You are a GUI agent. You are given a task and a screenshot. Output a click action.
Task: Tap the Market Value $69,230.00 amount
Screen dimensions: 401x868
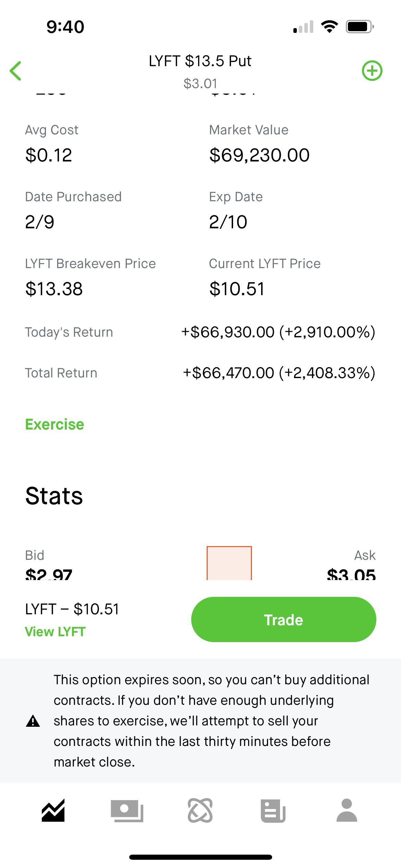259,155
